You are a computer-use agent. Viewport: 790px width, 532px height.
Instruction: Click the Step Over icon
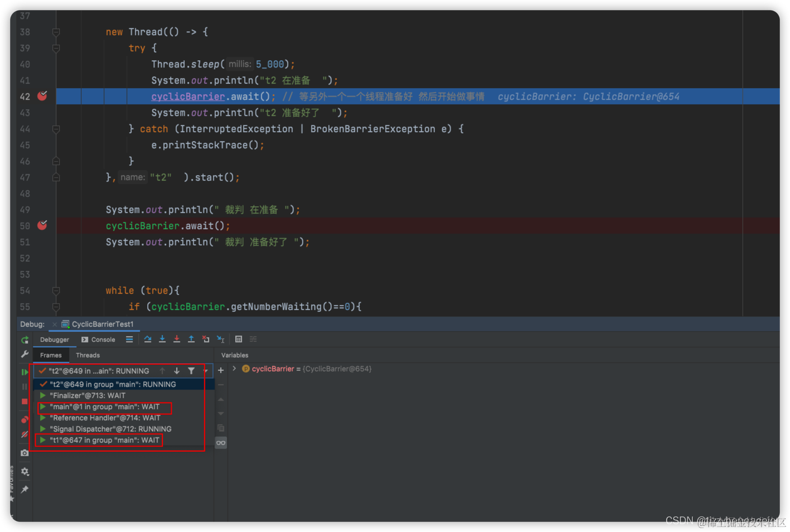[148, 339]
